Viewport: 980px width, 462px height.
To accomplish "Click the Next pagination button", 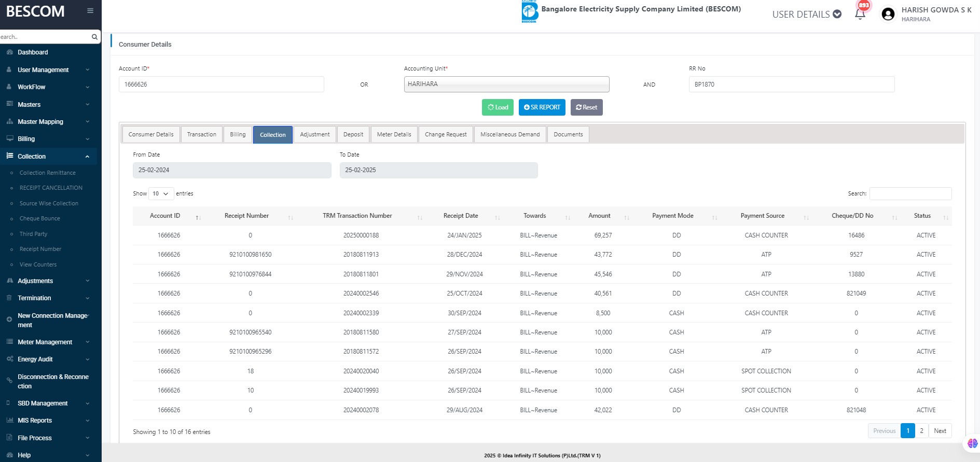I will [x=940, y=431].
